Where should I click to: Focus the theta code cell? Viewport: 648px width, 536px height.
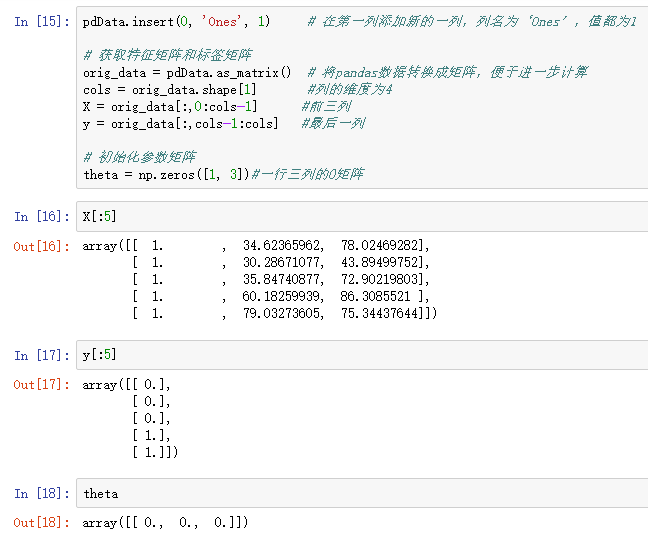click(x=360, y=493)
